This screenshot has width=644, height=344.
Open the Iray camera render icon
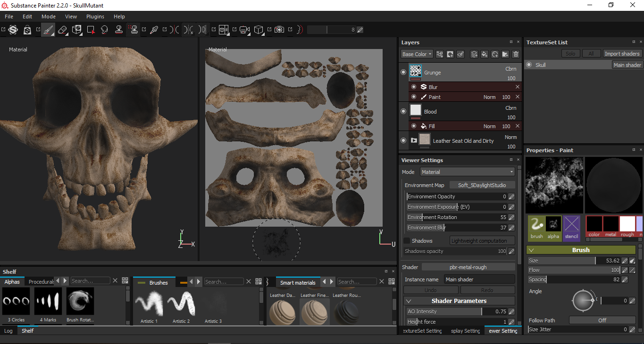click(279, 30)
